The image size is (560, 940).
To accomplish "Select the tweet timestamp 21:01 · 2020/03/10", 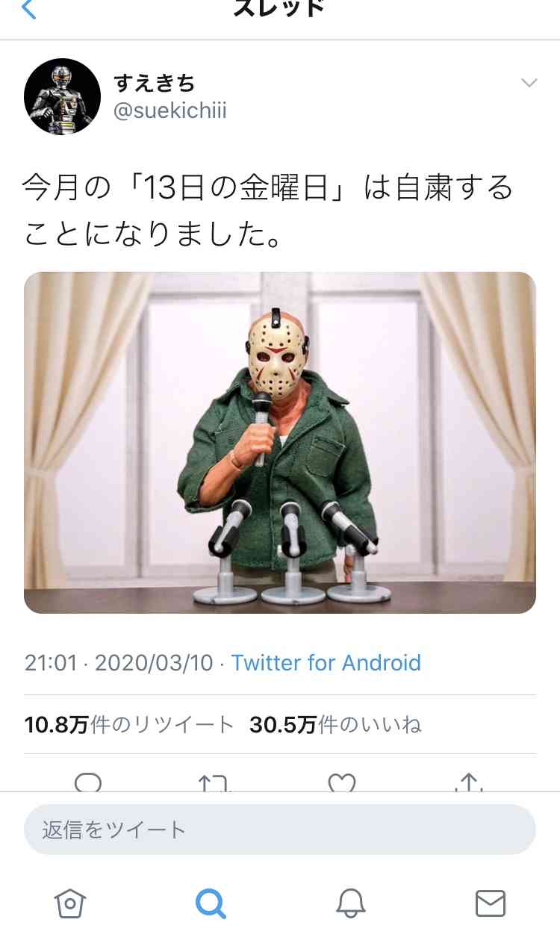I will [x=119, y=663].
